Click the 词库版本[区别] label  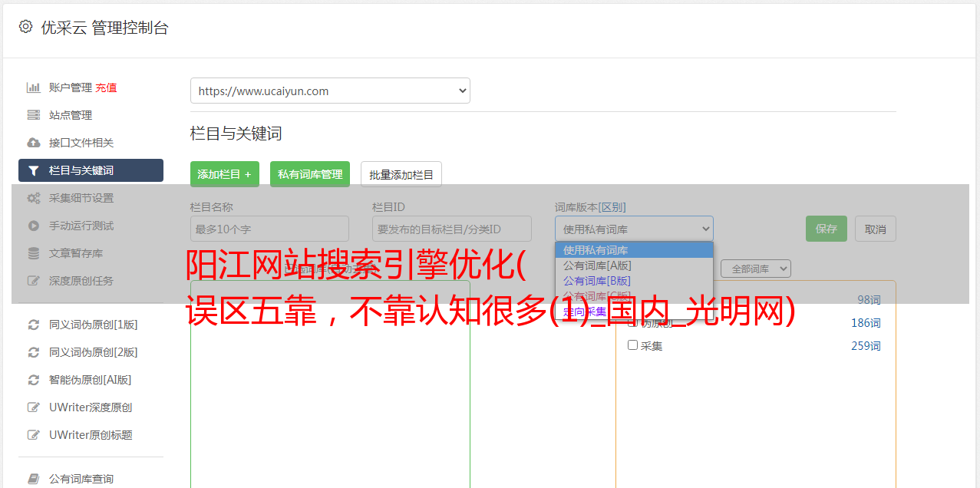point(590,207)
